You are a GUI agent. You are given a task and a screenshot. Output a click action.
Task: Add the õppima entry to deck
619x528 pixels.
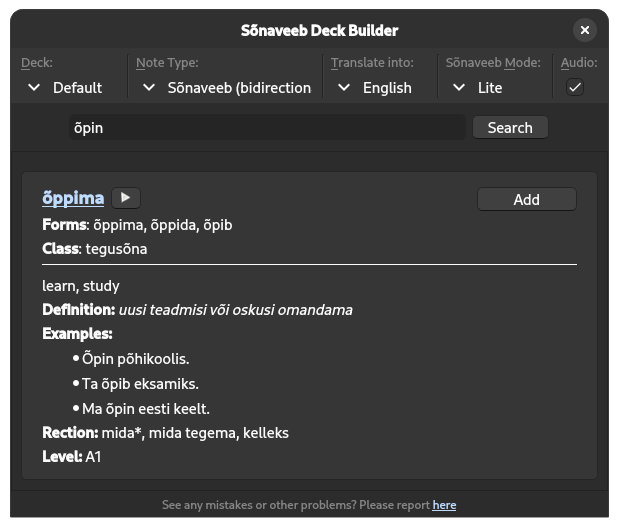point(527,199)
